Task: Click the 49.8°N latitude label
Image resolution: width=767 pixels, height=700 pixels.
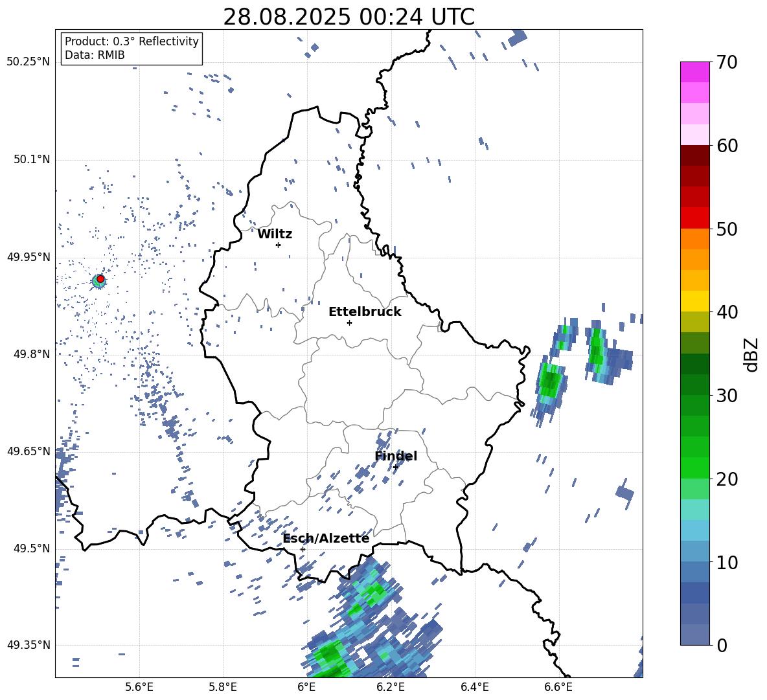Action: pyautogui.click(x=32, y=354)
